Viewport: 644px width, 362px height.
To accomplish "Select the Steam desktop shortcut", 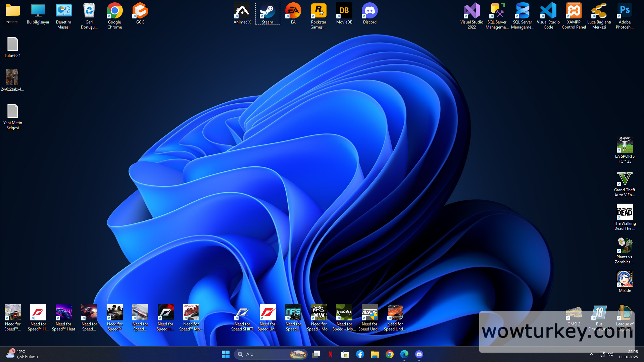I will [267, 13].
